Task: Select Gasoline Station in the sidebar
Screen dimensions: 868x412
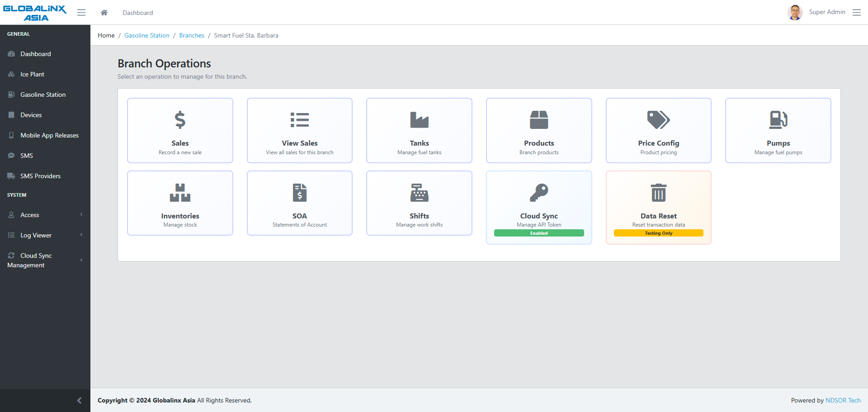Action: pos(45,95)
